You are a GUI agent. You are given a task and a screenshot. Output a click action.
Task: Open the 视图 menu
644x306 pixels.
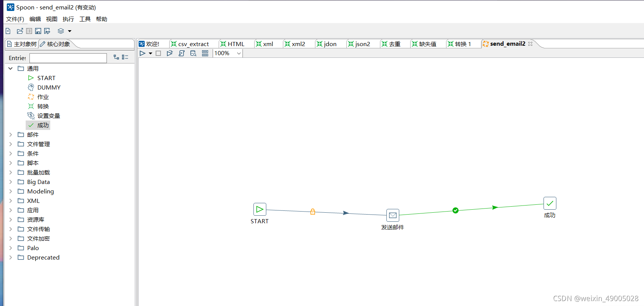52,19
